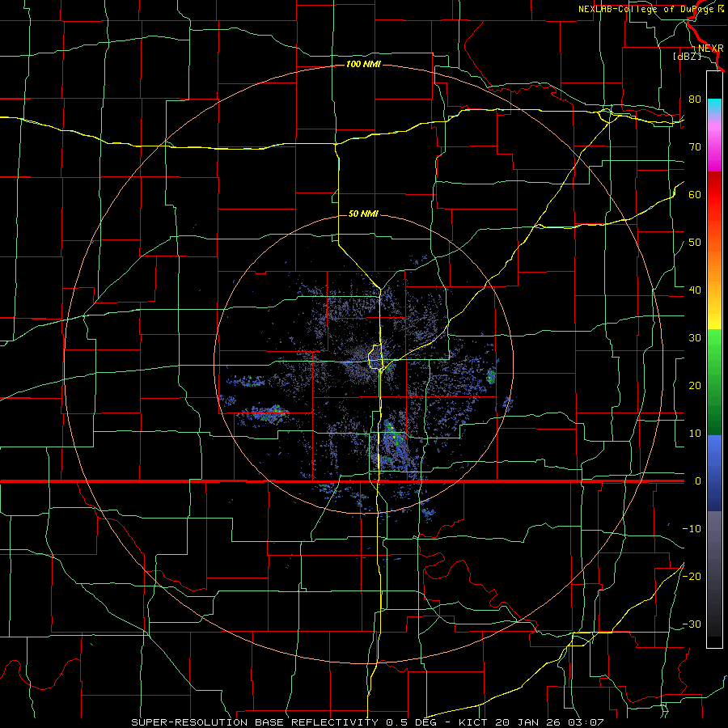The image size is (728, 728).
Task: Click the '100 NMI' range ring label
Action: point(363,64)
